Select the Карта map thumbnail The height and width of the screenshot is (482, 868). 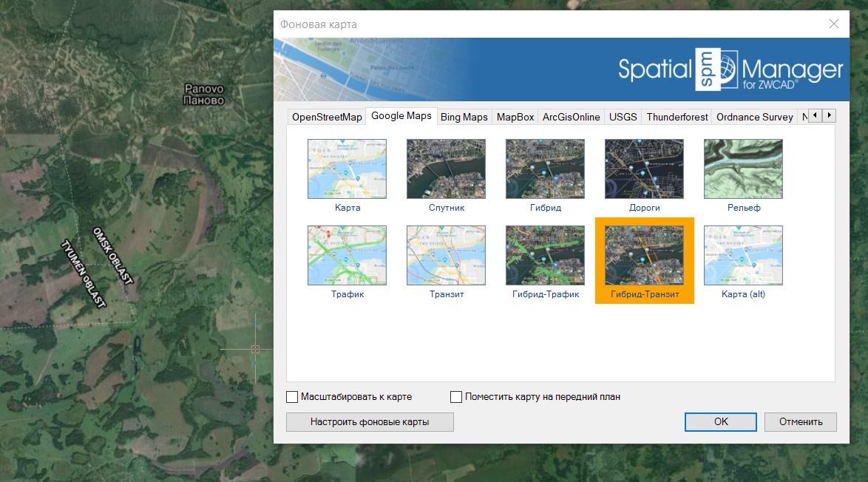pos(347,169)
